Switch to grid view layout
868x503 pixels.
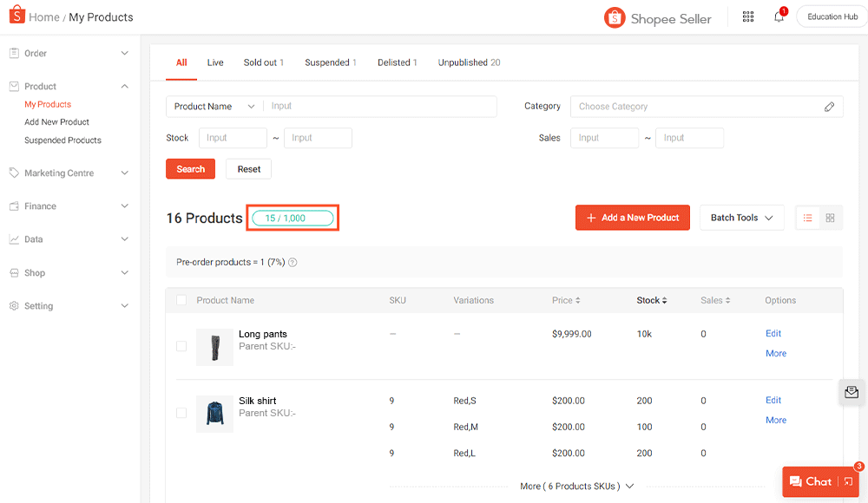831,218
